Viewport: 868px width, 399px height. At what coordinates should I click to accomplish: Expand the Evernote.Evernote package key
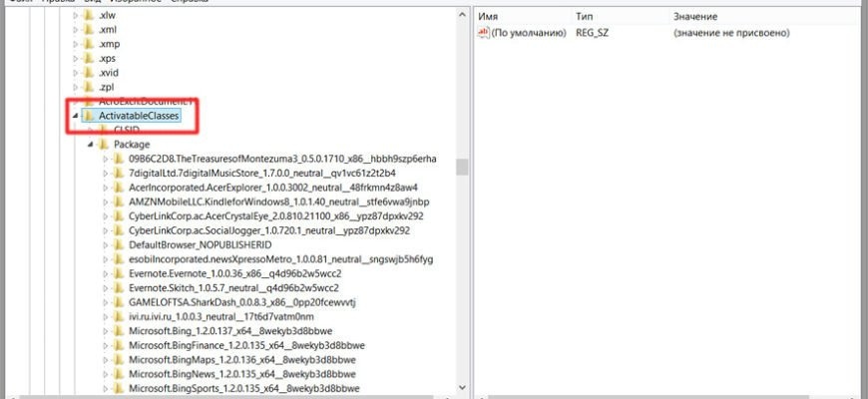(106, 274)
